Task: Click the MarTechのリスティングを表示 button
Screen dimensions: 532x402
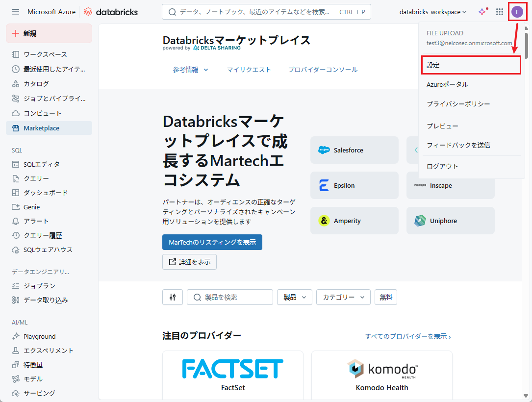Action: click(x=212, y=242)
